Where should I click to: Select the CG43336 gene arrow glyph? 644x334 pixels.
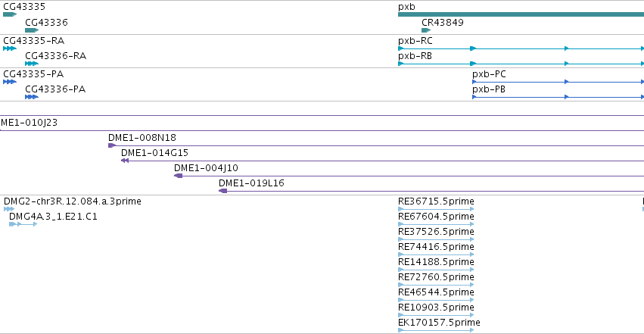coord(32,30)
